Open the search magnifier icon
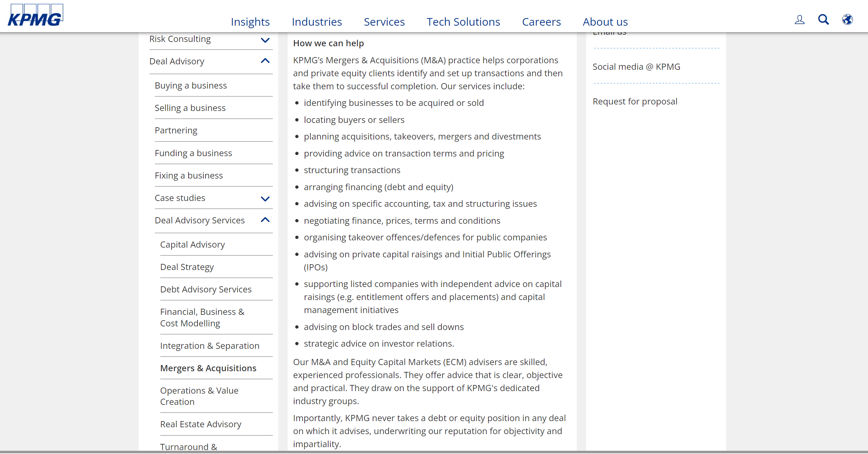The width and height of the screenshot is (868, 454). pyautogui.click(x=823, y=20)
